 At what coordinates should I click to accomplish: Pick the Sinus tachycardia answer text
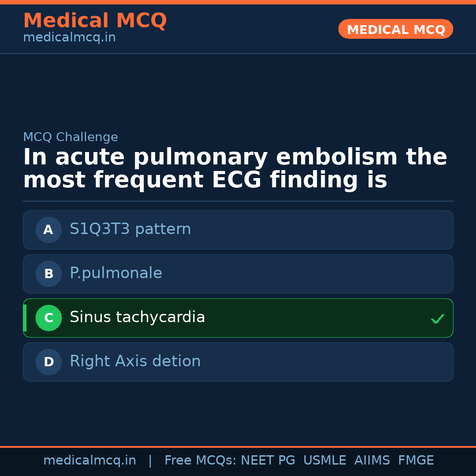pos(137,317)
